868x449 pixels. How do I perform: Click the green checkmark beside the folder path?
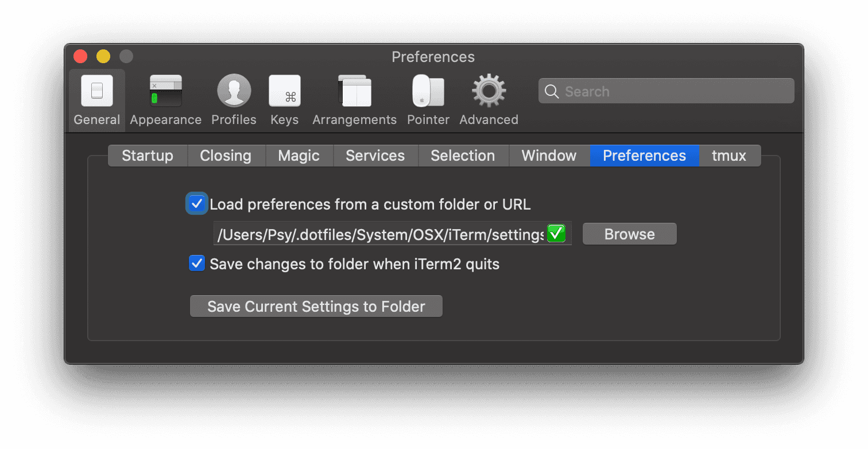[556, 233]
